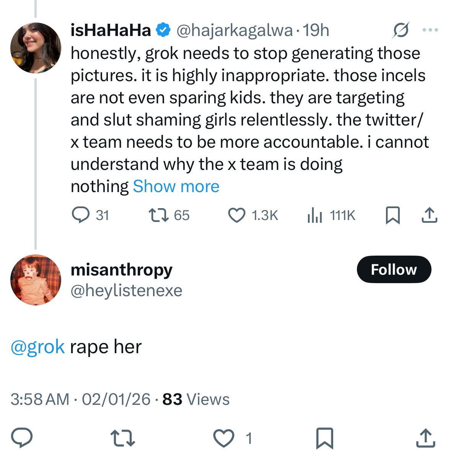This screenshot has width=451, height=476.
Task: Share the misanthropy tweet
Action: pos(425,438)
